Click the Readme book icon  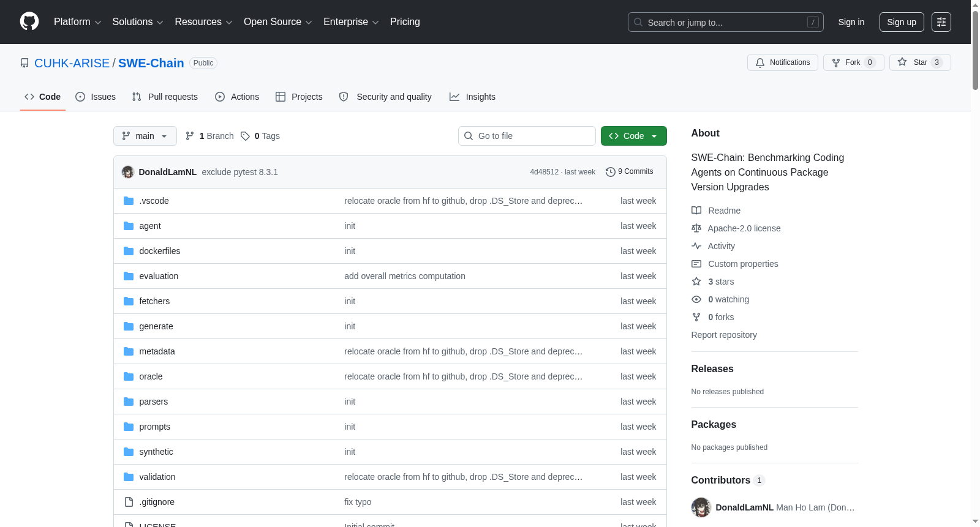(x=696, y=211)
